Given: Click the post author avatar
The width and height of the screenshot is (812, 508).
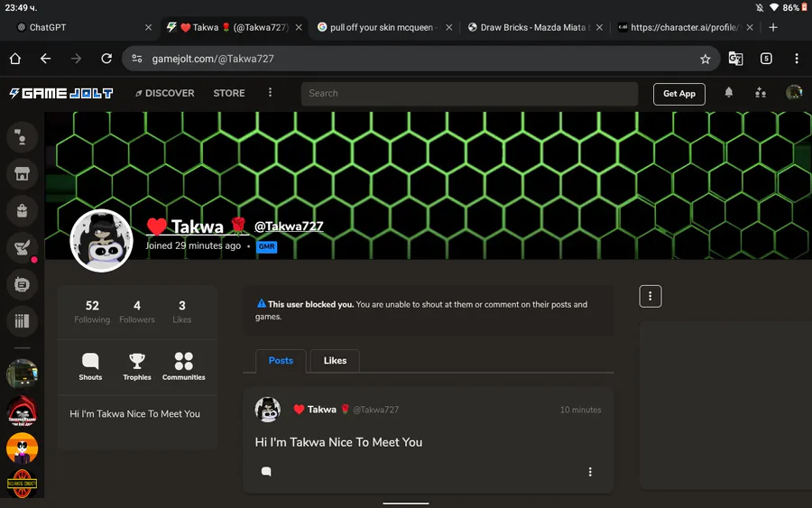Looking at the screenshot, I should point(268,410).
